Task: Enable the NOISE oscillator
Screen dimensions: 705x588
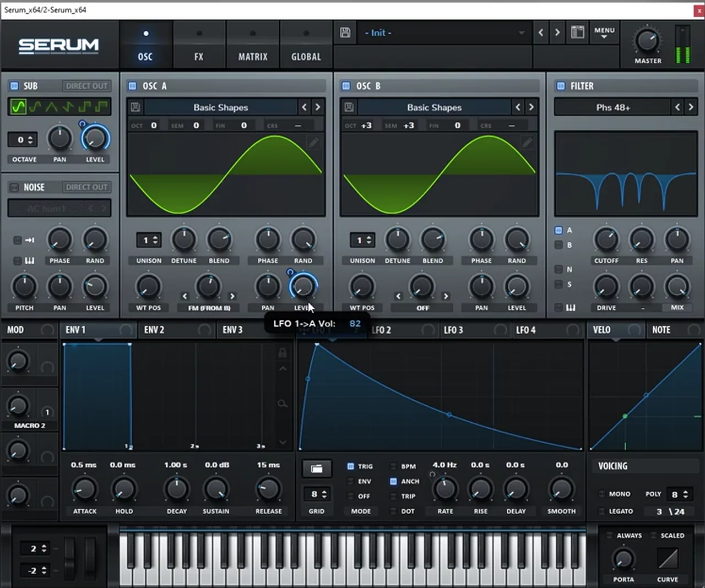Action: pyautogui.click(x=14, y=187)
